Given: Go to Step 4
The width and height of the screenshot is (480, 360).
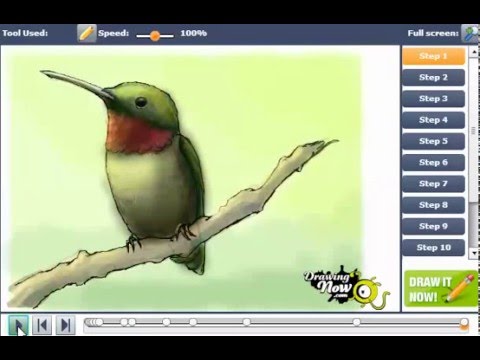Looking at the screenshot, I should point(433,120).
